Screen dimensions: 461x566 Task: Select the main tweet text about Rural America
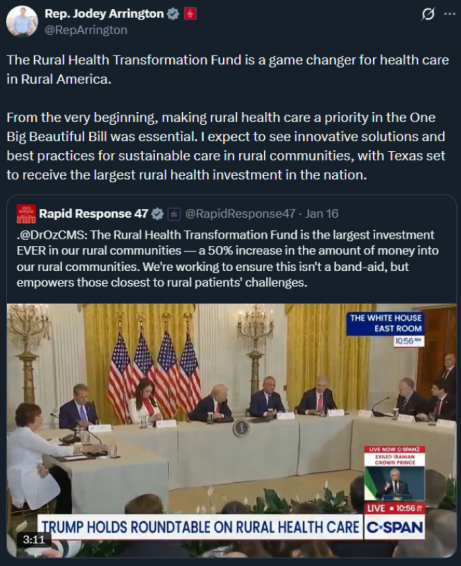[227, 117]
